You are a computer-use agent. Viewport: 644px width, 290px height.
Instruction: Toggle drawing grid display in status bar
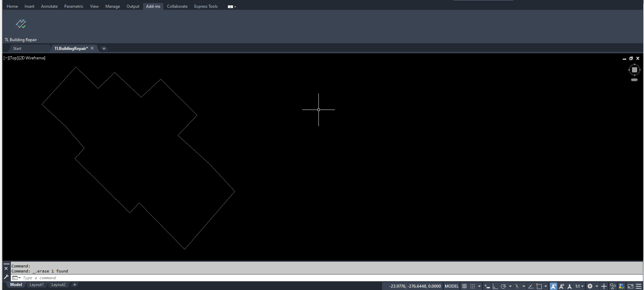pyautogui.click(x=464, y=286)
